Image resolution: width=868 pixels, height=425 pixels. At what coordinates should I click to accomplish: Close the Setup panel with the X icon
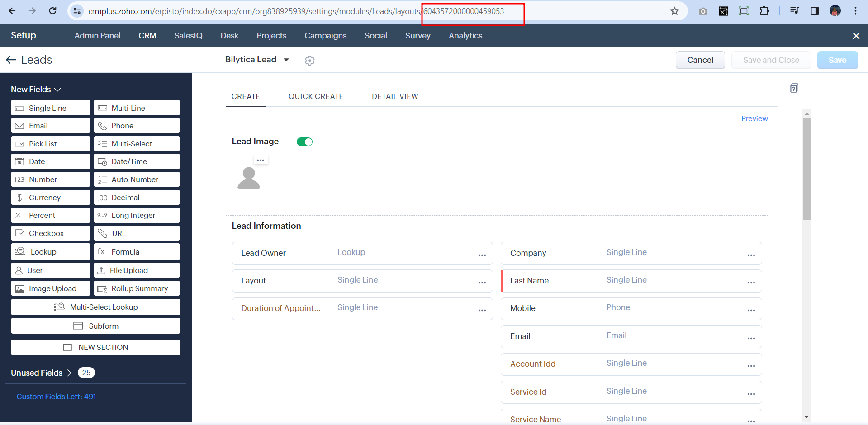[x=856, y=36]
